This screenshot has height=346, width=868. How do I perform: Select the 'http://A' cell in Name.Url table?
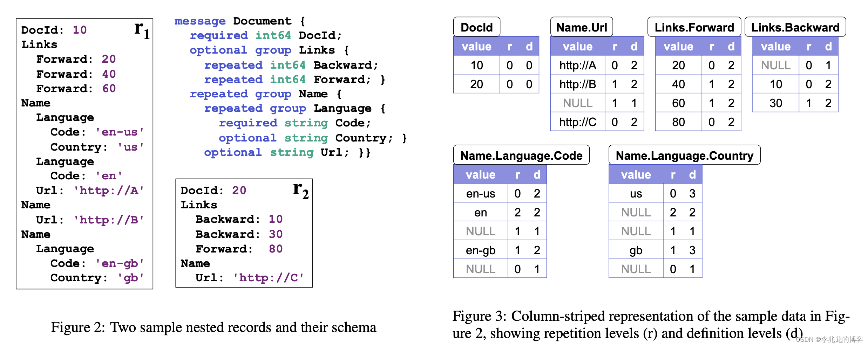point(578,65)
